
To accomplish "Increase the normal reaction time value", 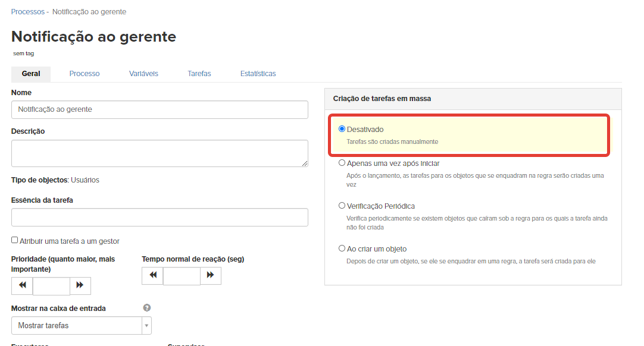I will tap(210, 275).
